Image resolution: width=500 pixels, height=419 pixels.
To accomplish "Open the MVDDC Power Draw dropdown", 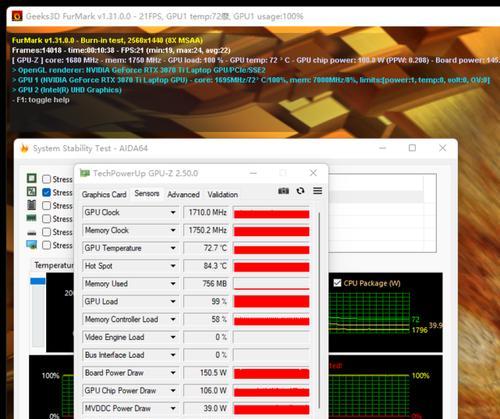I will (x=173, y=408).
